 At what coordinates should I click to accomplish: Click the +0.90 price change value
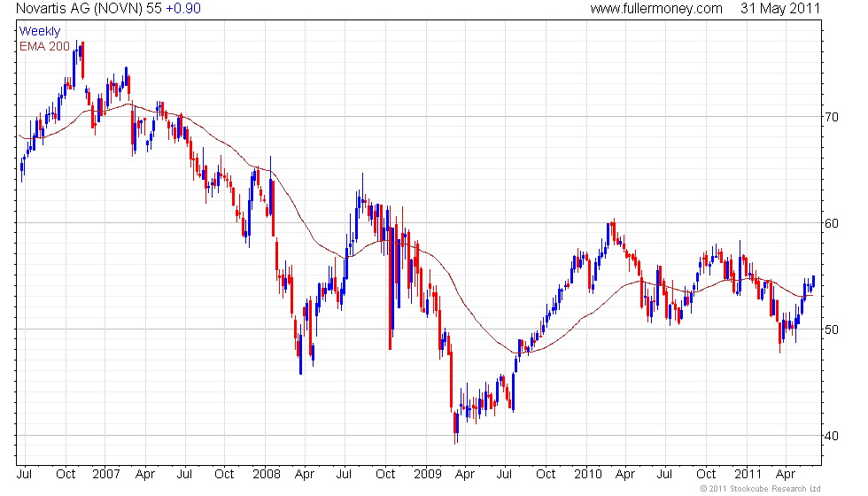(x=183, y=8)
